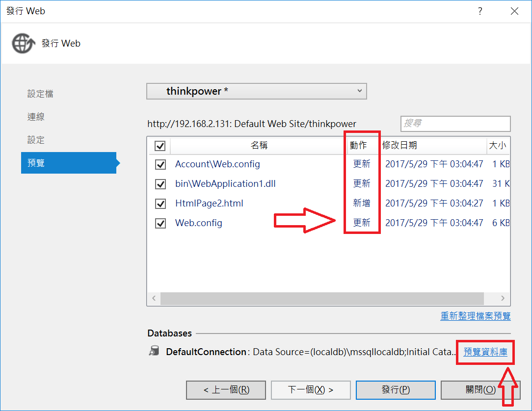This screenshot has width=532, height=411.
Task: Uncheck the bin\WebApplication1.dll checkbox
Action: (x=160, y=184)
